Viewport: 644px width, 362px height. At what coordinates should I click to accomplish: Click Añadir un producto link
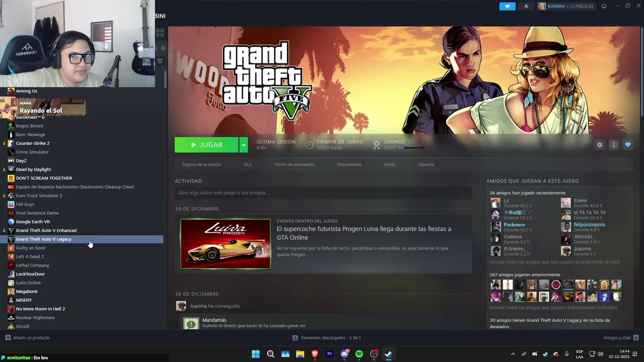pos(31,338)
